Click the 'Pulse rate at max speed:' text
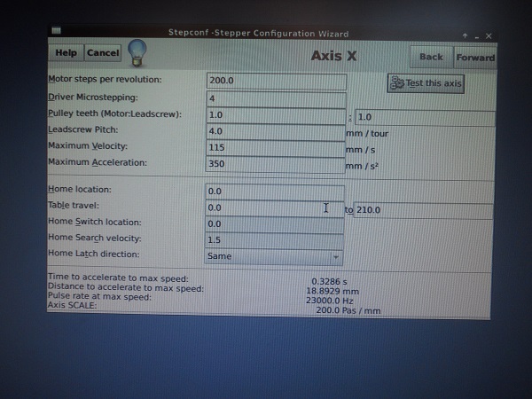532x399 pixels. 99,296
